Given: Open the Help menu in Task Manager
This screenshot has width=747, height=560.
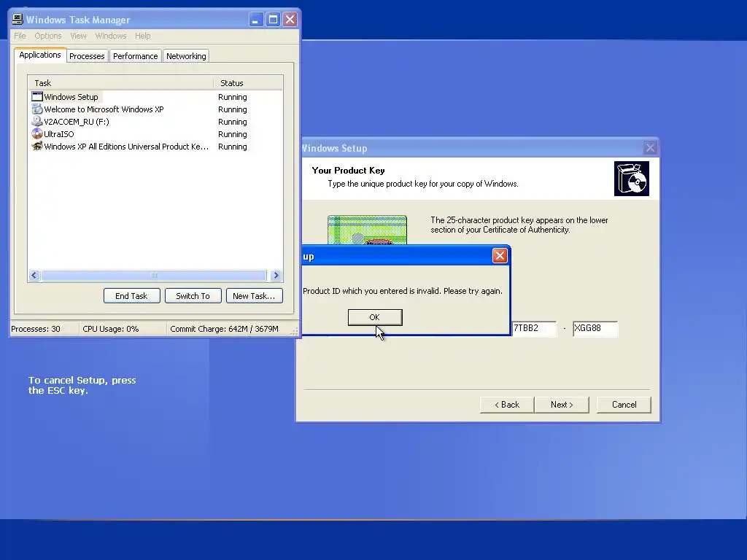Looking at the screenshot, I should [x=142, y=36].
